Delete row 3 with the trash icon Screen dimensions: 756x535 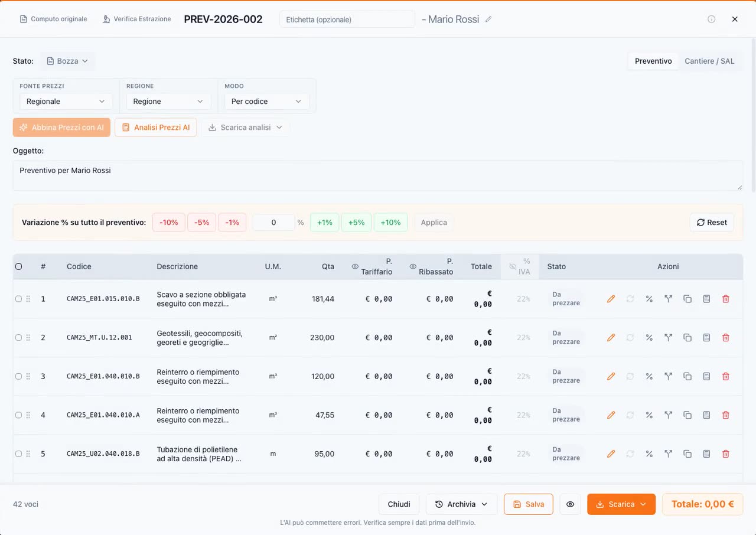726,376
